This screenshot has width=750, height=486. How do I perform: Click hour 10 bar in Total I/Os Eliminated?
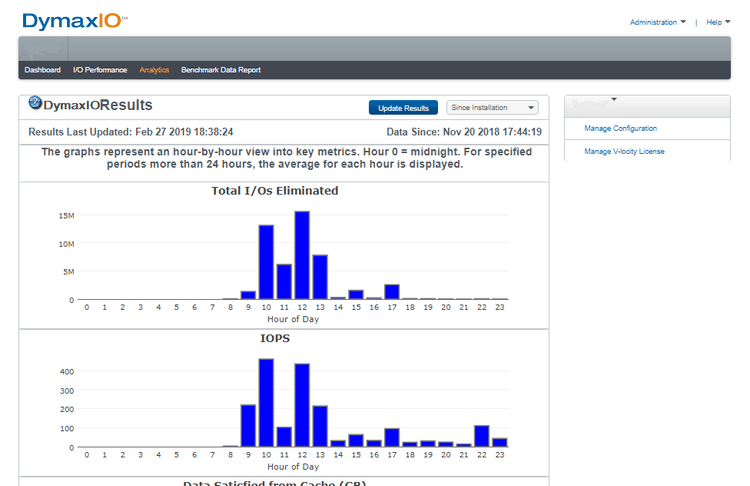[x=266, y=262]
